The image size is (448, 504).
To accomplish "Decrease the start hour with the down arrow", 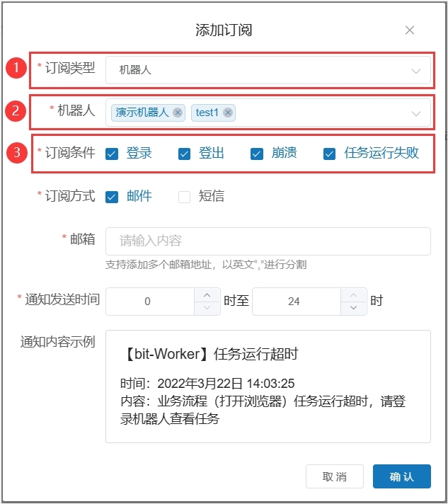I will (207, 308).
